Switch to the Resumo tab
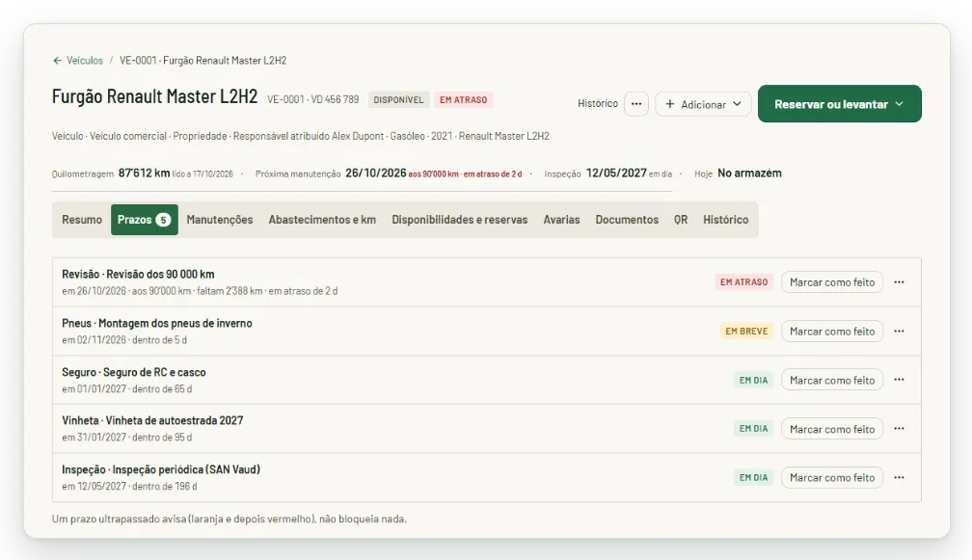This screenshot has height=560, width=972. [82, 220]
